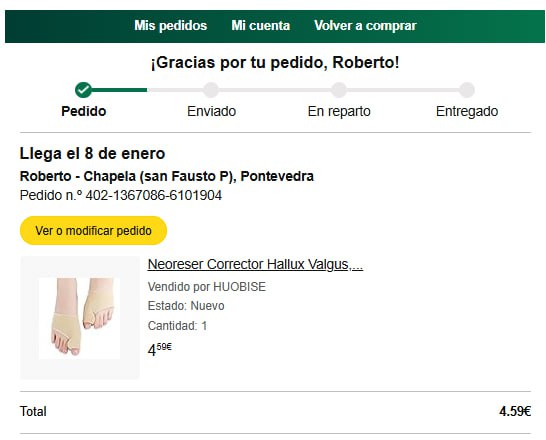This screenshot has width=546, height=440.
Task: Click the green filled progress bar segment
Action: [119, 90]
